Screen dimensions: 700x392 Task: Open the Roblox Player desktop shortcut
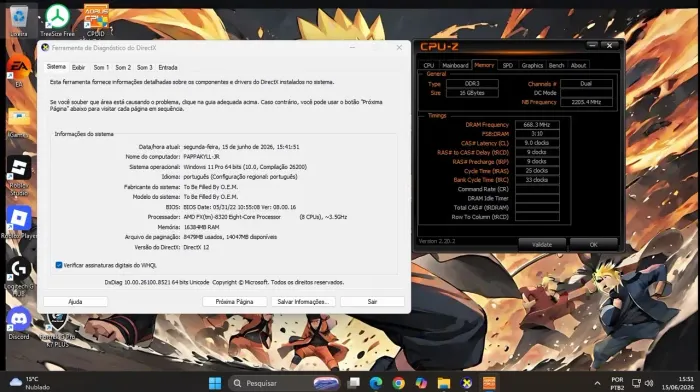point(19,222)
